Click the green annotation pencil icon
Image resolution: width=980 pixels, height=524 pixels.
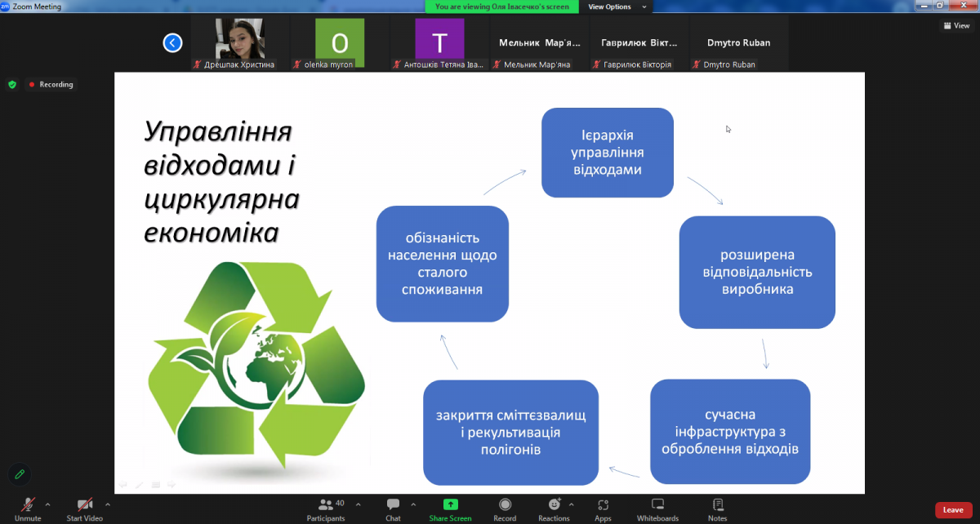(x=19, y=473)
